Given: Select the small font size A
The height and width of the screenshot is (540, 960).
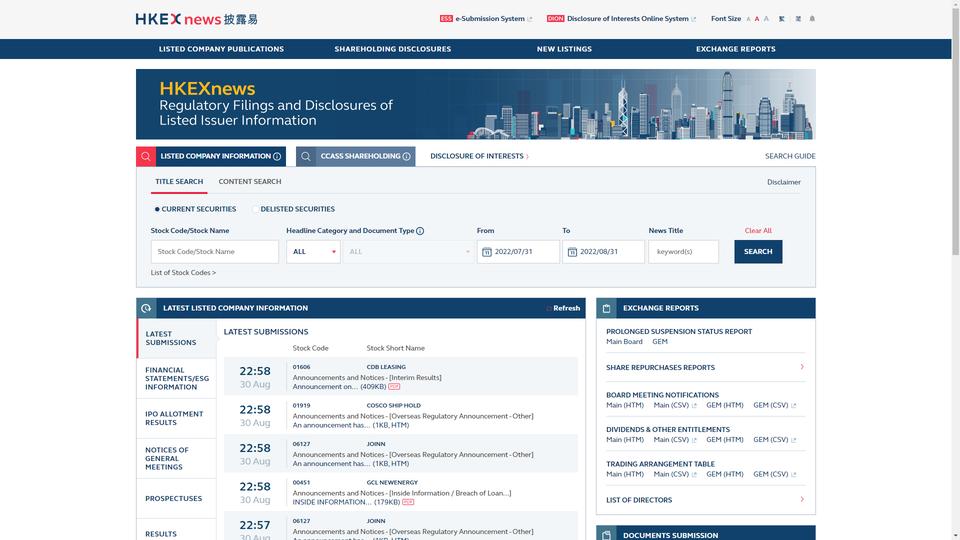Looking at the screenshot, I should click(x=748, y=19).
